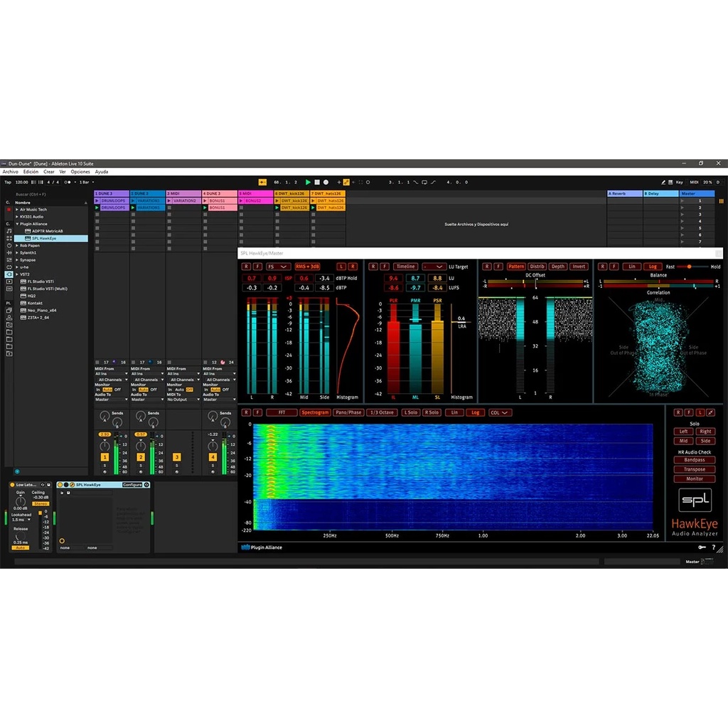
Task: Click the Plugin Alliance logo in HawkEye footer
Action: click(262, 547)
